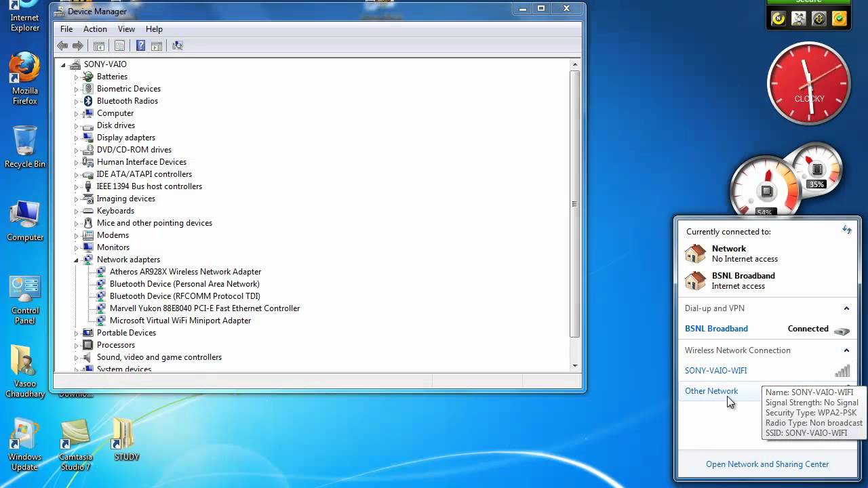
Task: Expand the Bluetooth Radios category
Action: click(x=76, y=101)
